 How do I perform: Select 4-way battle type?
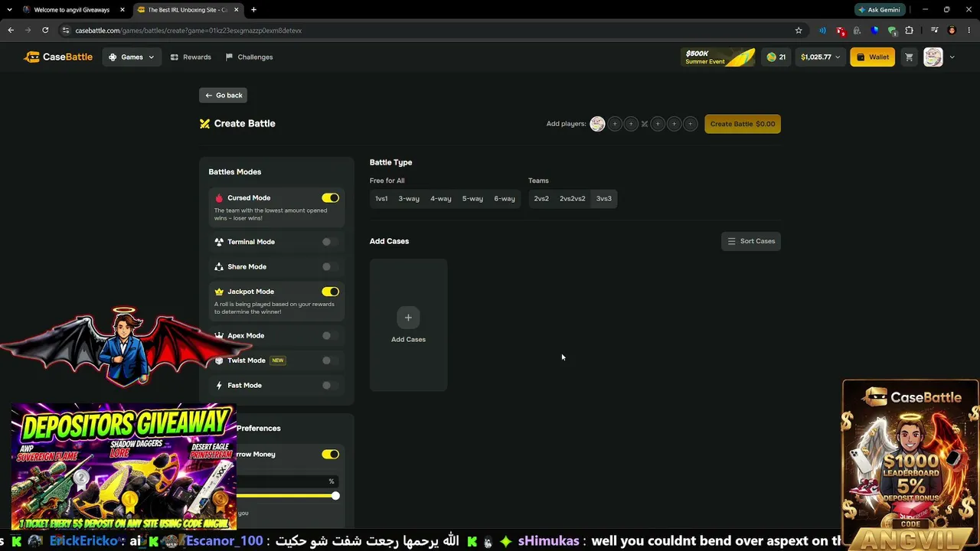(x=440, y=199)
